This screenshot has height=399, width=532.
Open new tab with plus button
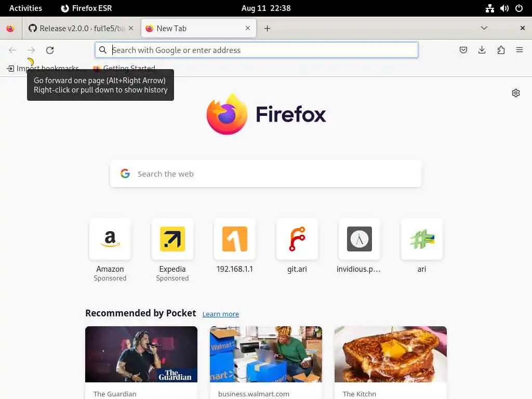pos(268,29)
